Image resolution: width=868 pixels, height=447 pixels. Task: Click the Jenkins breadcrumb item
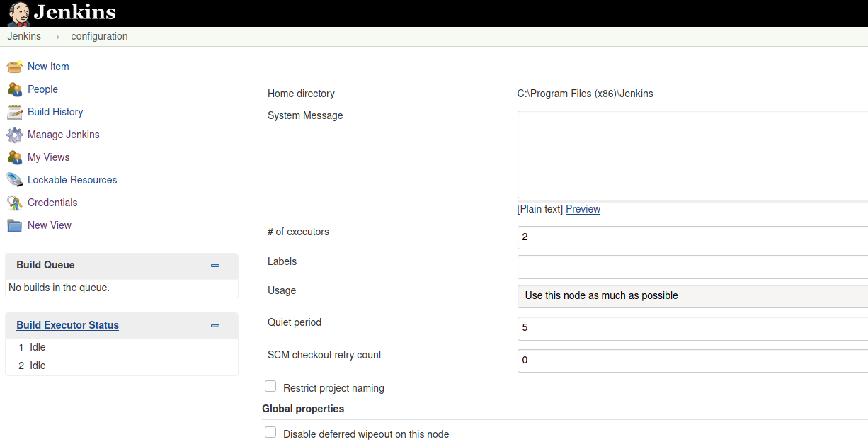(24, 36)
